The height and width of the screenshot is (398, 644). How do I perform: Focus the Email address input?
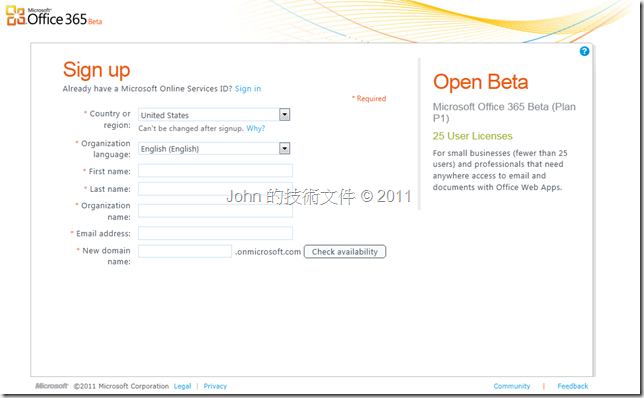215,233
